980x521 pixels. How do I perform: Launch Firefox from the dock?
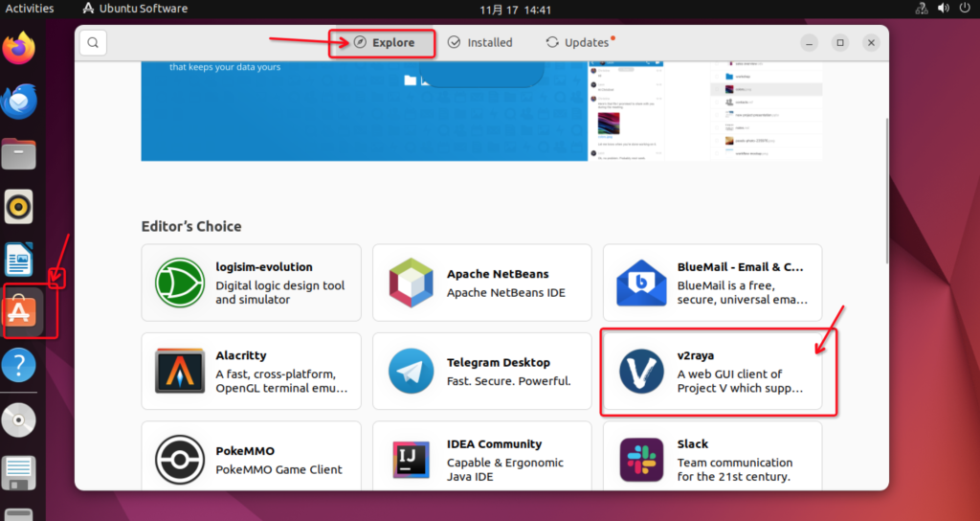pyautogui.click(x=19, y=48)
